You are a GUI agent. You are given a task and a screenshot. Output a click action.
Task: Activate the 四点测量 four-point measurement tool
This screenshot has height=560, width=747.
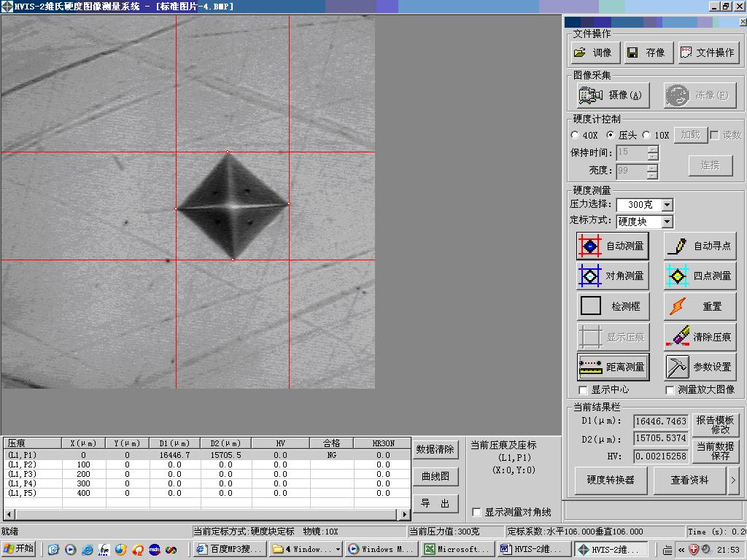699,276
